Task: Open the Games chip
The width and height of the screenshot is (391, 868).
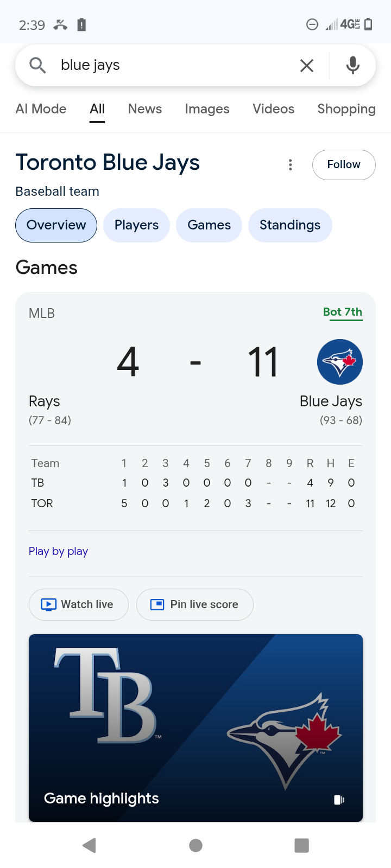Action: [209, 225]
